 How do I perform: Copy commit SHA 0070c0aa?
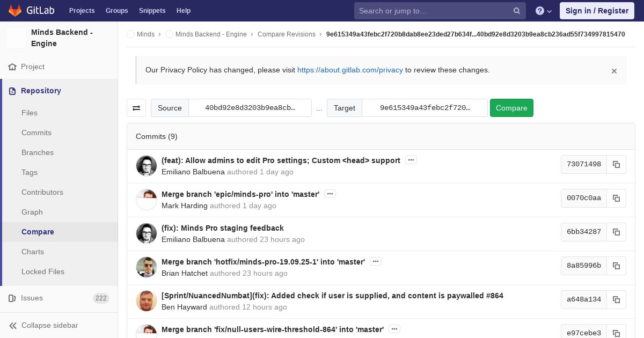tap(616, 198)
